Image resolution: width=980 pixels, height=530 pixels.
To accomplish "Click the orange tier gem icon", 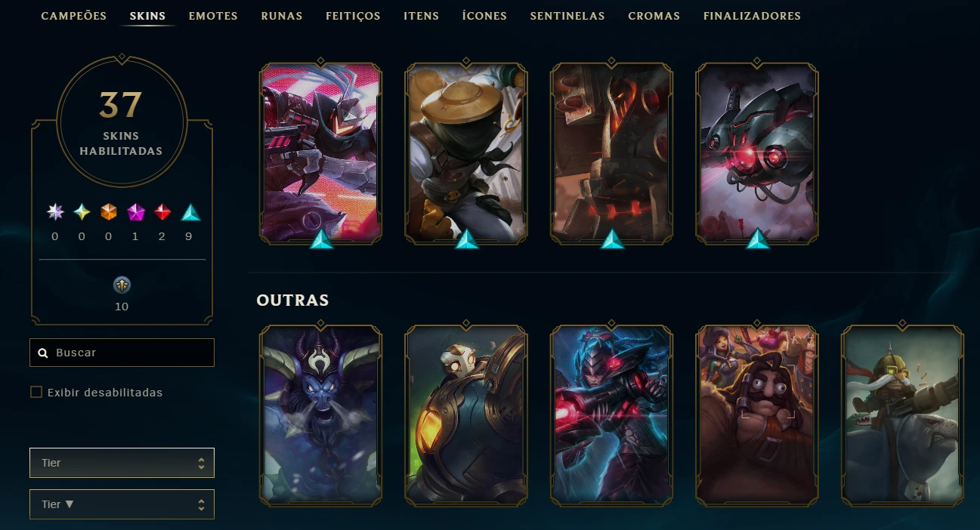I will [x=109, y=213].
